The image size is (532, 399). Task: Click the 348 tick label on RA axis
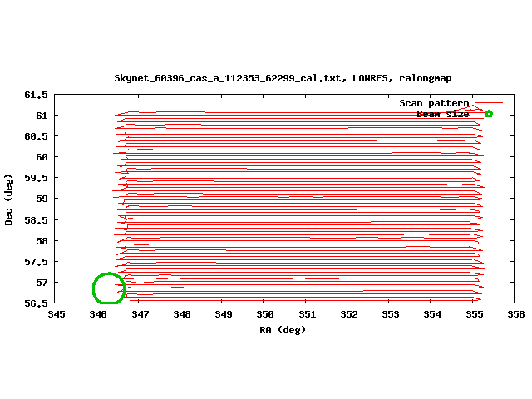click(182, 314)
